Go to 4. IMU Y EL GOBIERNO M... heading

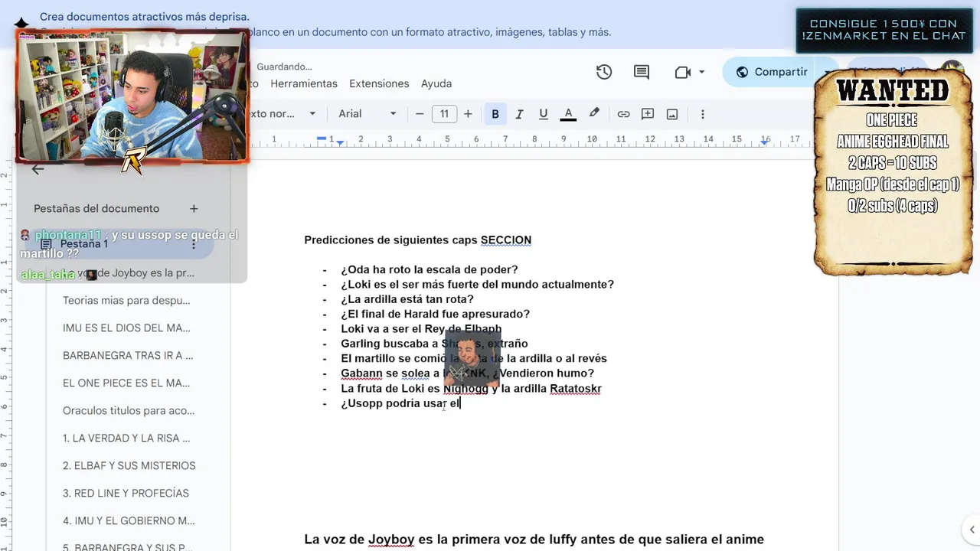click(129, 520)
